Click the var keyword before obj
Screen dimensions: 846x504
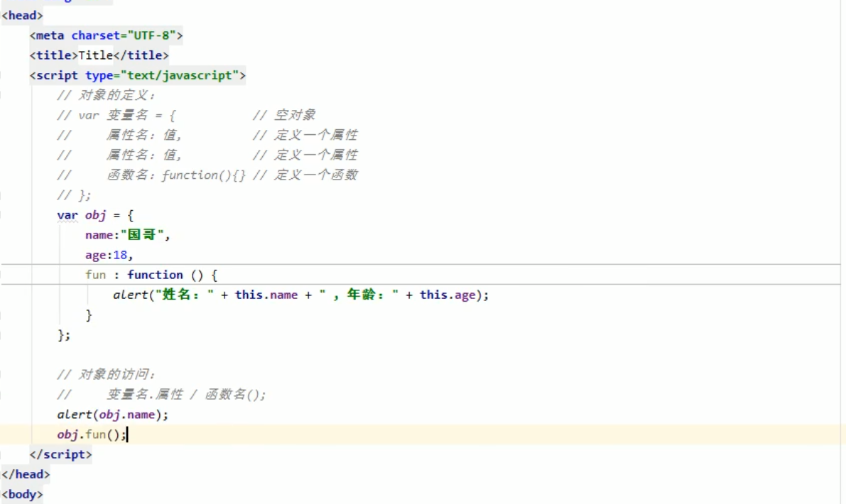click(x=67, y=215)
